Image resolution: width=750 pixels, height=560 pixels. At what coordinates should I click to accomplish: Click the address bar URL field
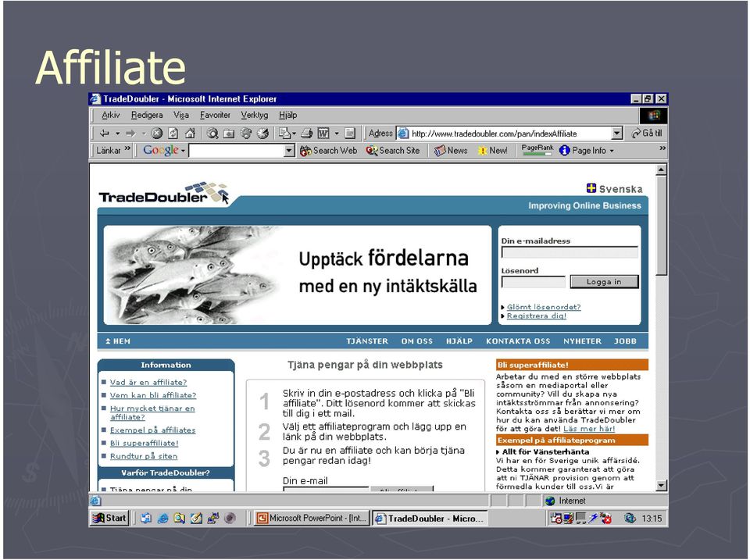pyautogui.click(x=510, y=134)
